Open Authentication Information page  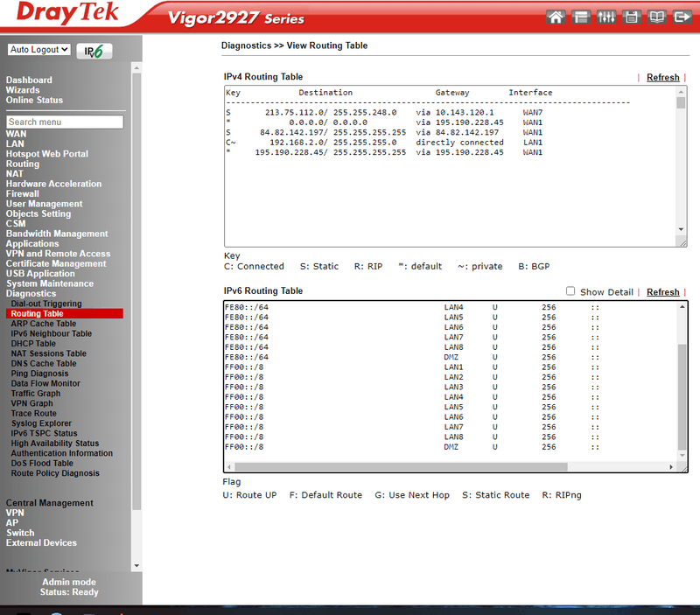(x=61, y=453)
